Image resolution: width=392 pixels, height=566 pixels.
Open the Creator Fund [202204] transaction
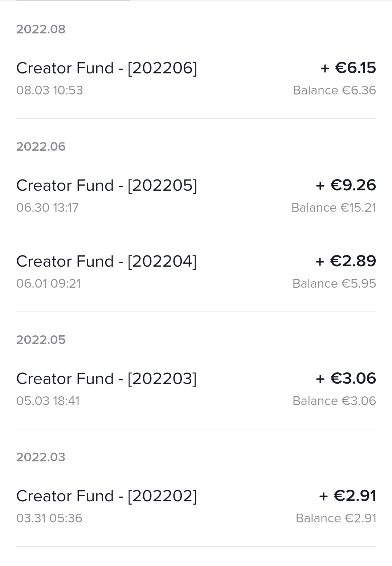point(106,262)
